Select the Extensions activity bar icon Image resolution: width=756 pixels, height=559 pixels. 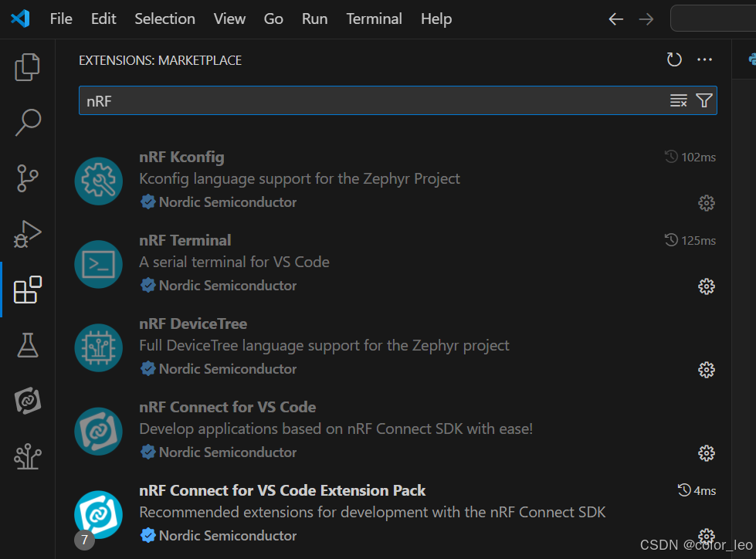click(27, 290)
